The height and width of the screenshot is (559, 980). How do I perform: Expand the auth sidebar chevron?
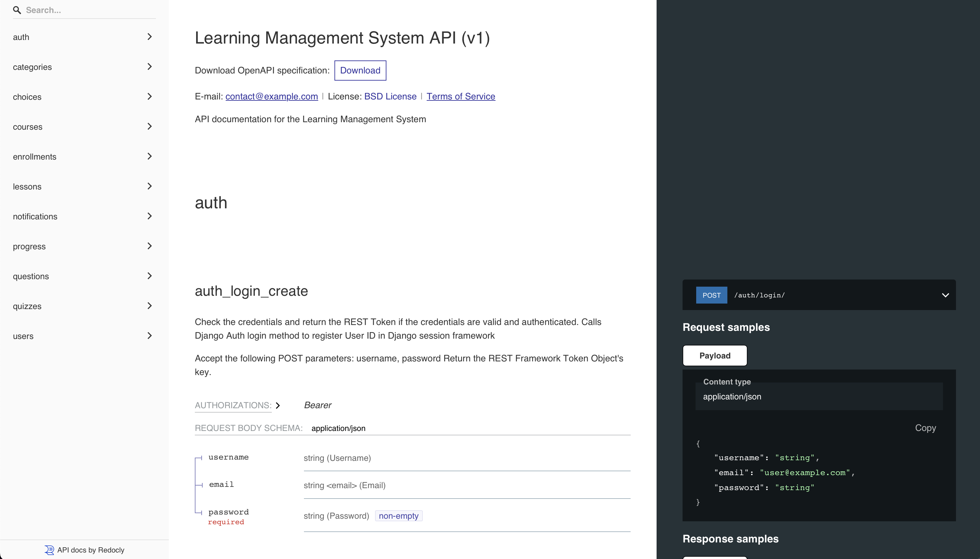click(150, 37)
